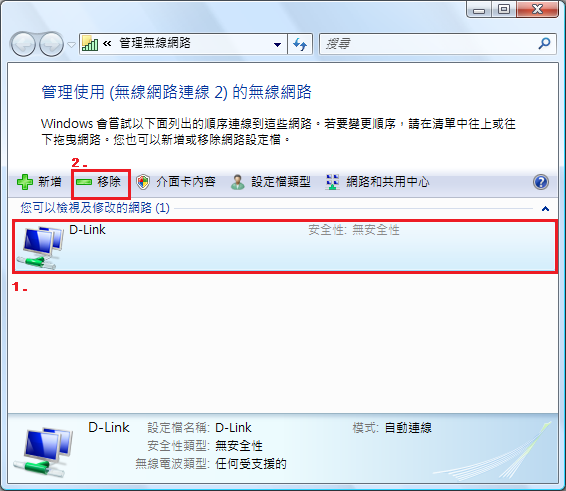Screen dimensions: 566x491
Task: Click the refresh arrows button
Action: (300, 44)
